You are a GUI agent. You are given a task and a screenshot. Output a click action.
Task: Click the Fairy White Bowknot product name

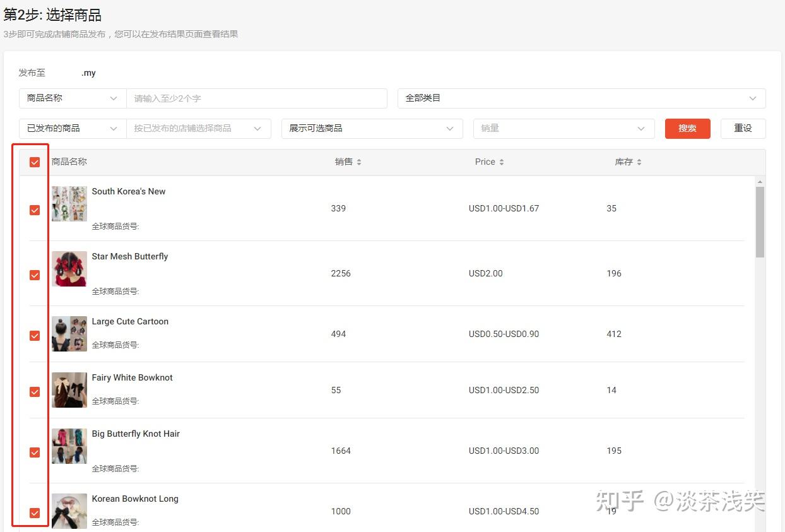tap(133, 378)
